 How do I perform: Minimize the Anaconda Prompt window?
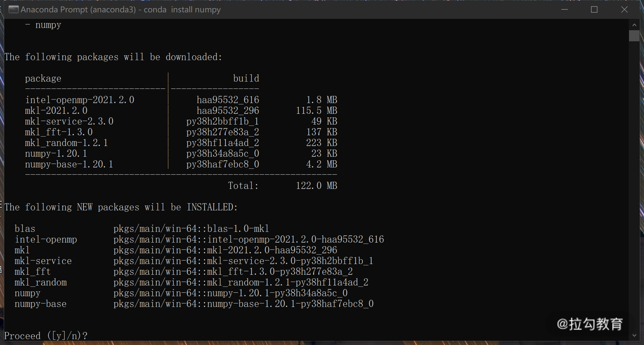(565, 9)
